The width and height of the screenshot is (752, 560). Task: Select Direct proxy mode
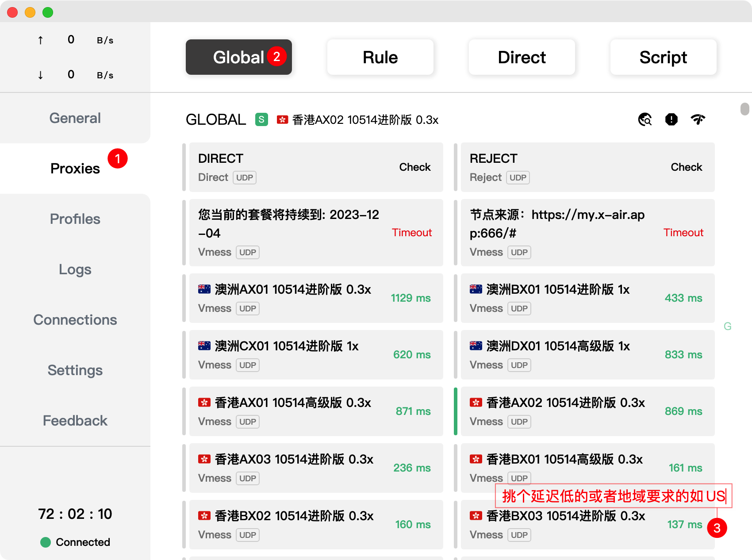click(522, 57)
